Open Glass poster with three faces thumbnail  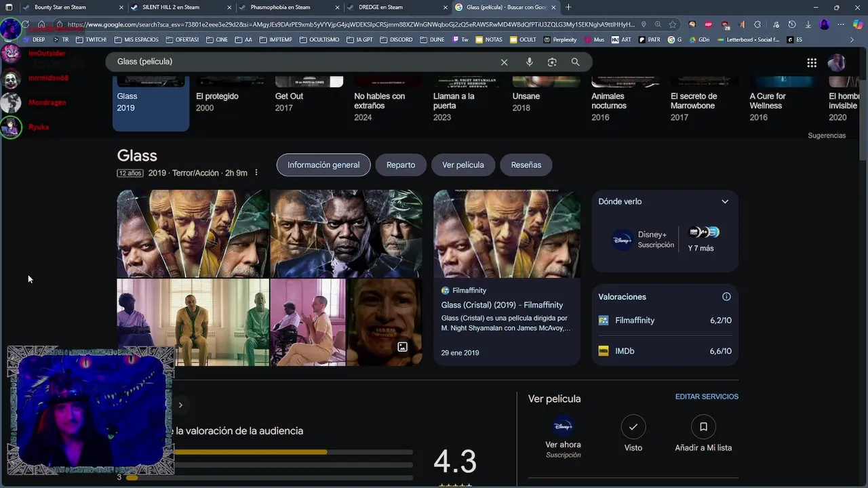(193, 234)
